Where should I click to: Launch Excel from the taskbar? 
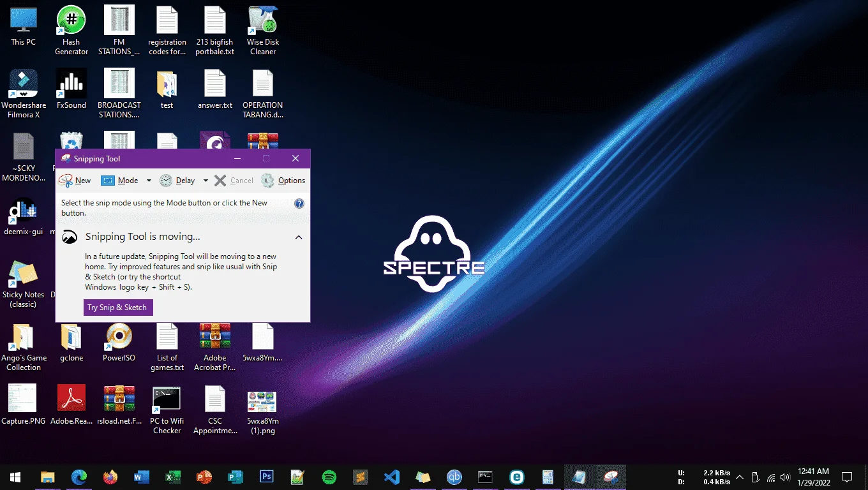pos(173,477)
